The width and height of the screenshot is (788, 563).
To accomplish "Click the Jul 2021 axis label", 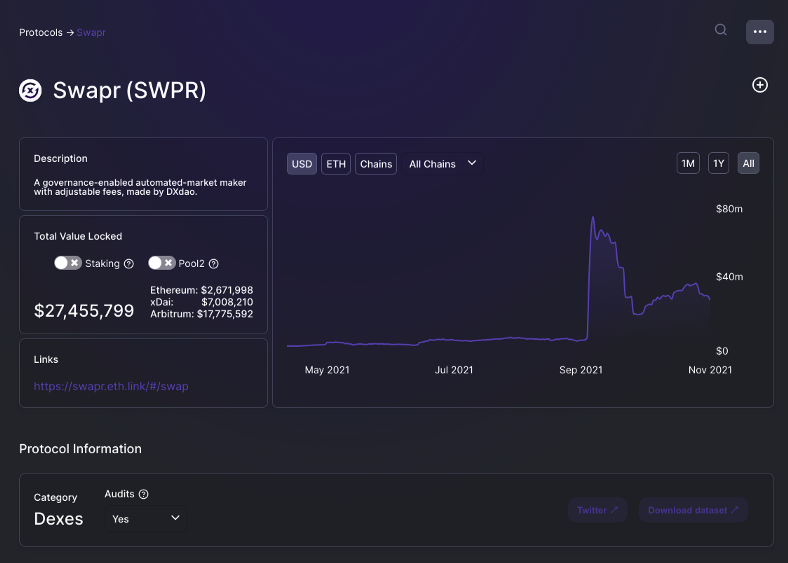I will click(454, 370).
